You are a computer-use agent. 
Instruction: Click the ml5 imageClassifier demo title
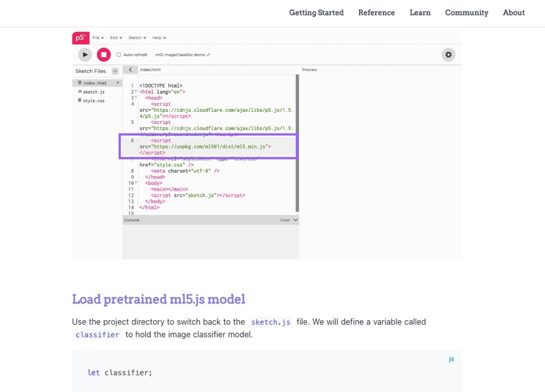180,55
